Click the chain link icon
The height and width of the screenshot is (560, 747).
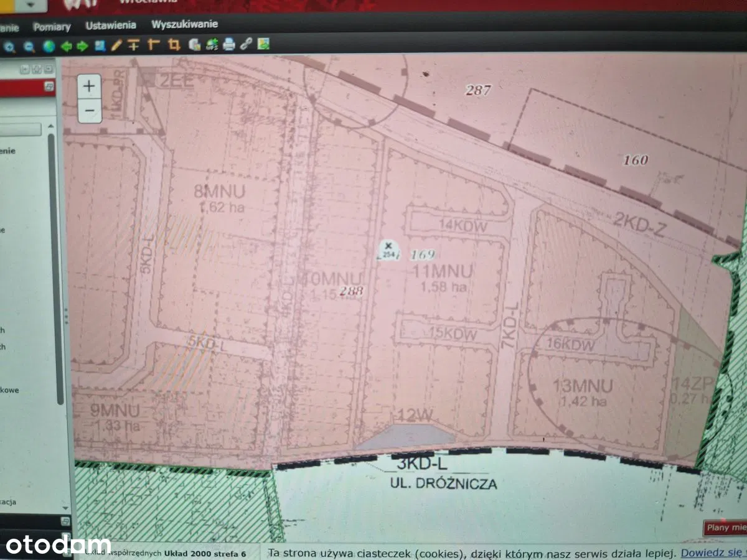[x=247, y=45]
